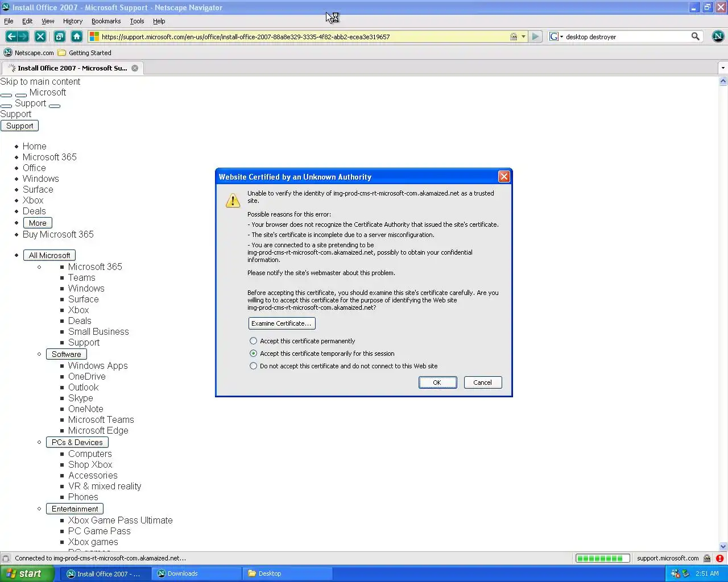The image size is (728, 582).
Task: Click the warning triangle icon in dialog
Action: (x=233, y=201)
